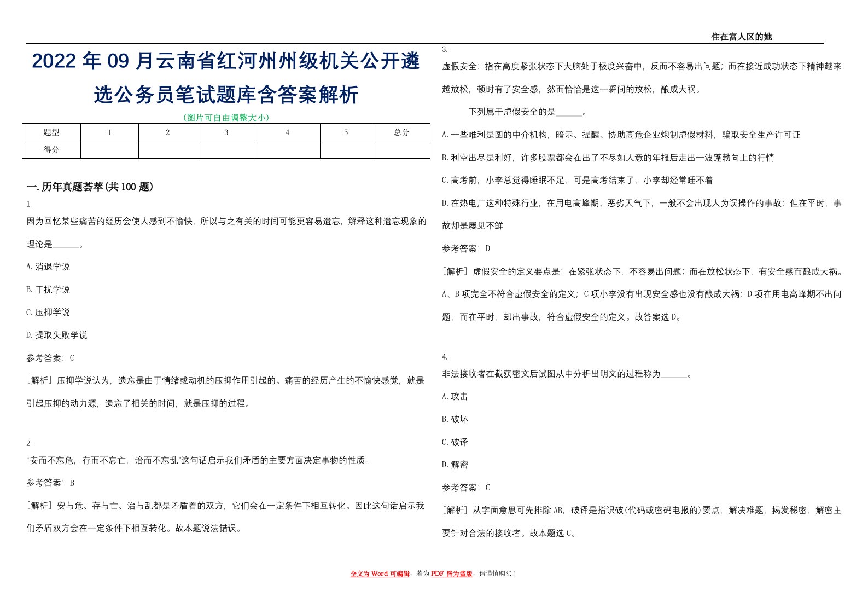Click the explanation starting '[解析] 压抑学说认为'

pos(226,392)
